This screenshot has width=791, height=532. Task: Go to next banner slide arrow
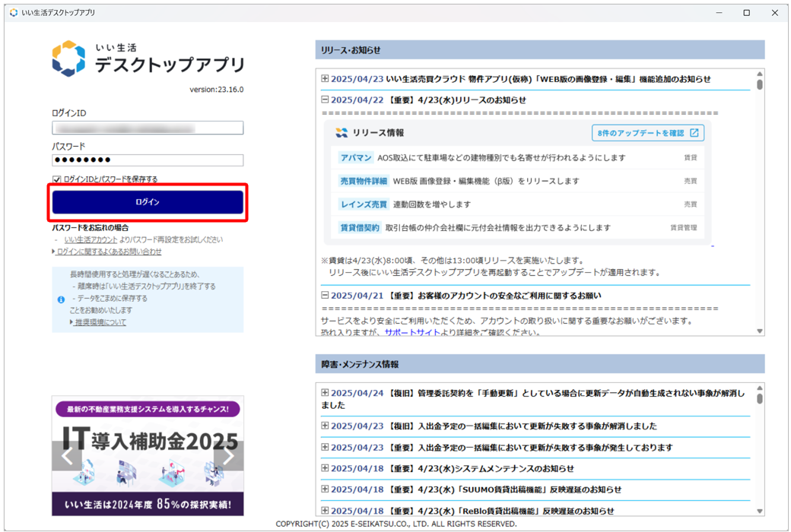pyautogui.click(x=228, y=456)
